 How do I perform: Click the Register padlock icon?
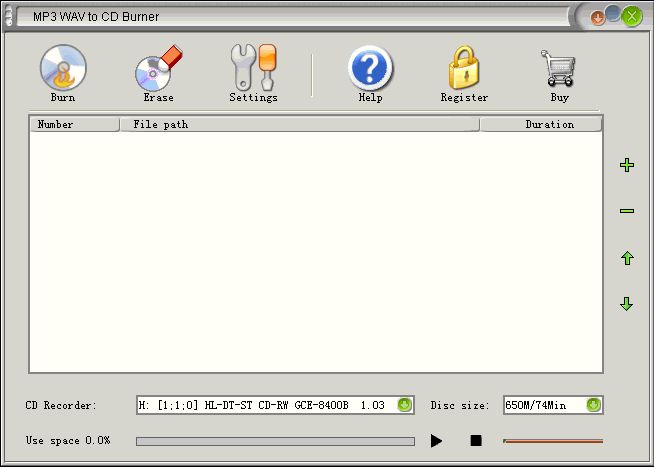coord(464,67)
